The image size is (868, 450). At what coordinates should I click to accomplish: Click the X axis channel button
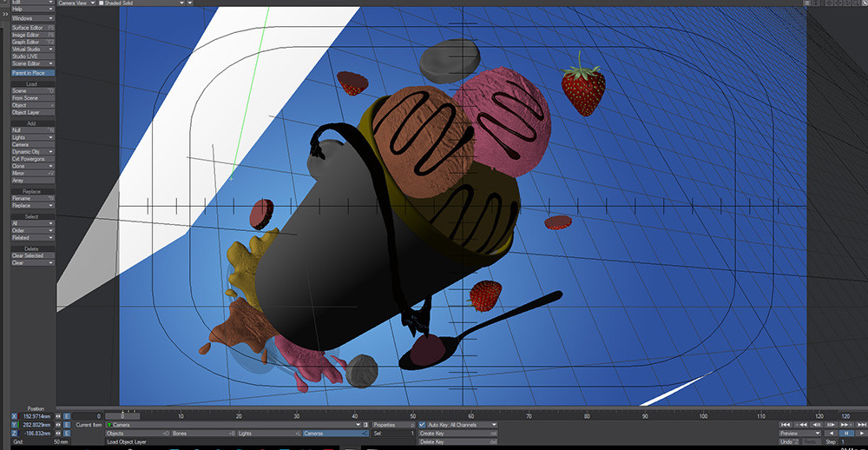point(15,416)
